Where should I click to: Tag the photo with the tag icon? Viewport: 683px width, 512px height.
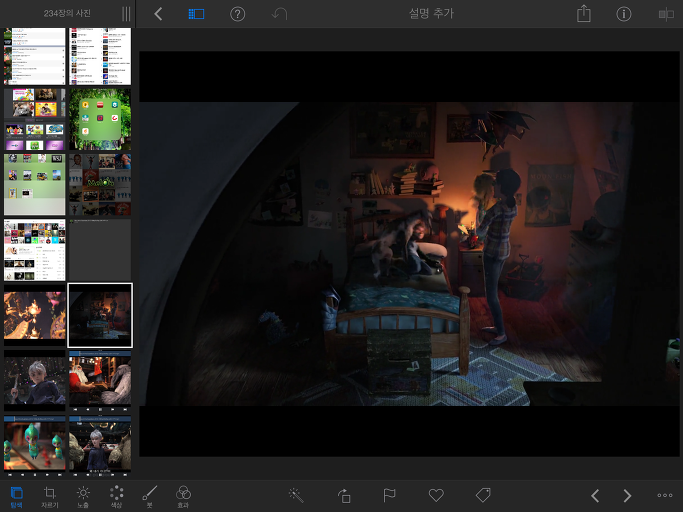[483, 495]
